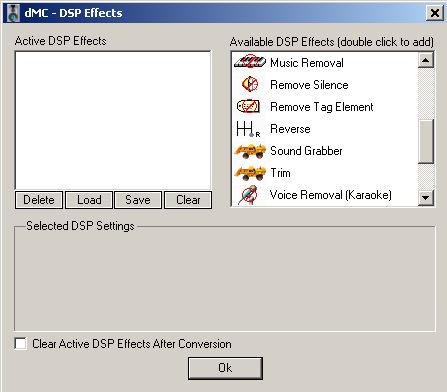Click the effects list scrollbar thumb
Image resolution: width=447 pixels, height=392 pixels.
coord(426,141)
